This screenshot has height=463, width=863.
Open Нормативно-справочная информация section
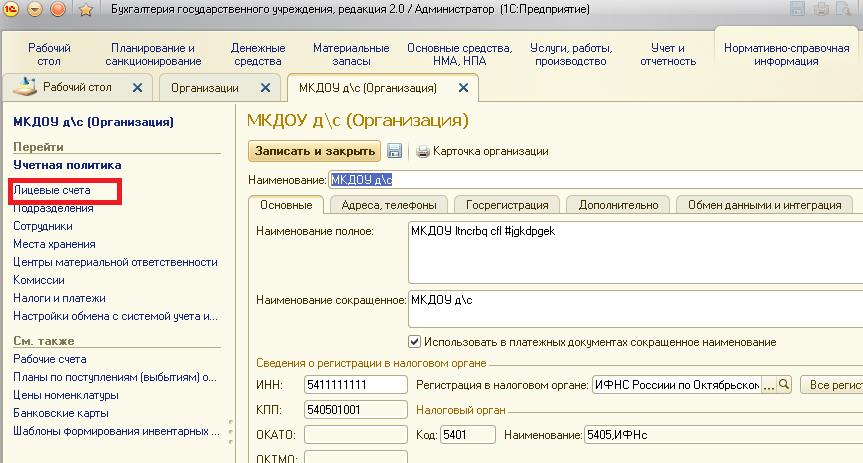pyautogui.click(x=786, y=55)
